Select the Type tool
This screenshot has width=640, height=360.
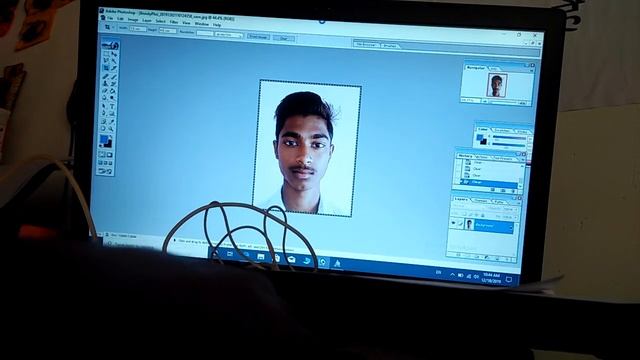[x=113, y=107]
